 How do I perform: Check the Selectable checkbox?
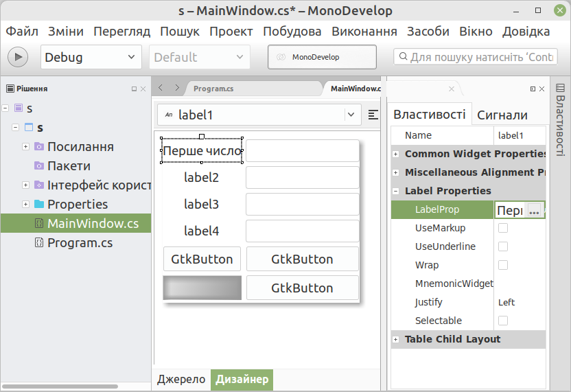click(x=503, y=321)
